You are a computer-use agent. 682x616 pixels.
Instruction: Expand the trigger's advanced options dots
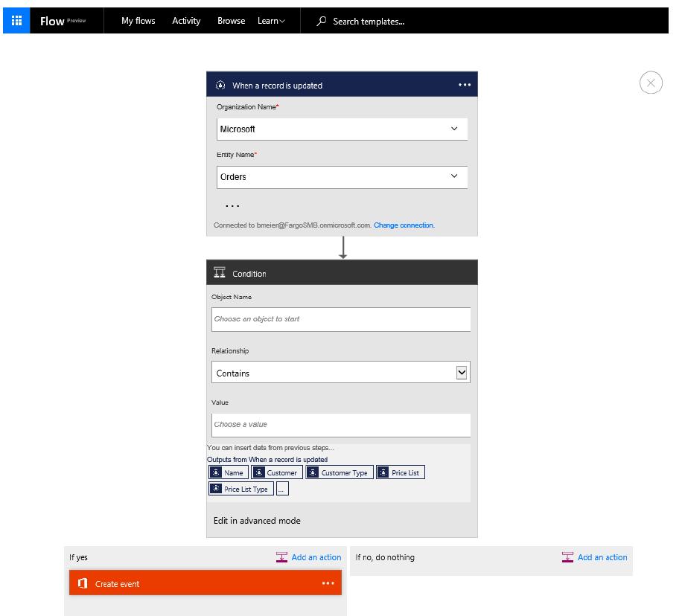tap(232, 206)
